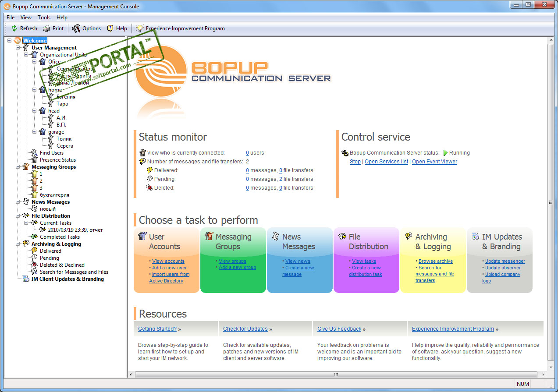Click the User Accounts card icon
This screenshot has width=558, height=392.
click(x=142, y=236)
